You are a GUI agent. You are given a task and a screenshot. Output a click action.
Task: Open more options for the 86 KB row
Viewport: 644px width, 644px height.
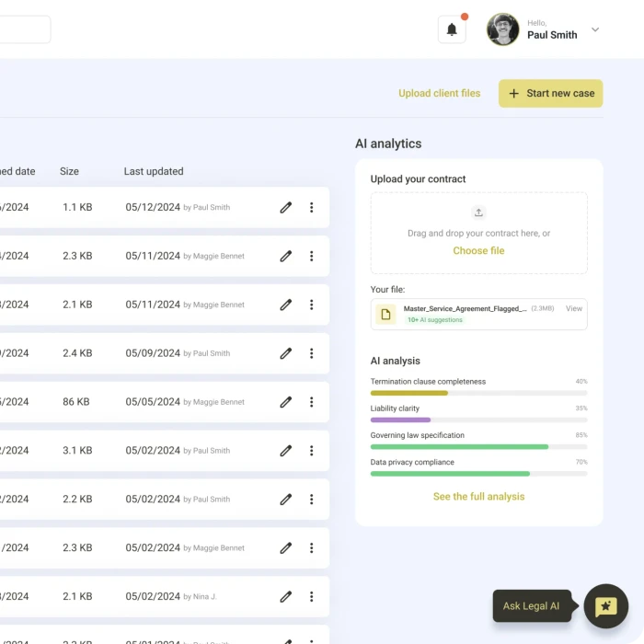pyautogui.click(x=311, y=402)
